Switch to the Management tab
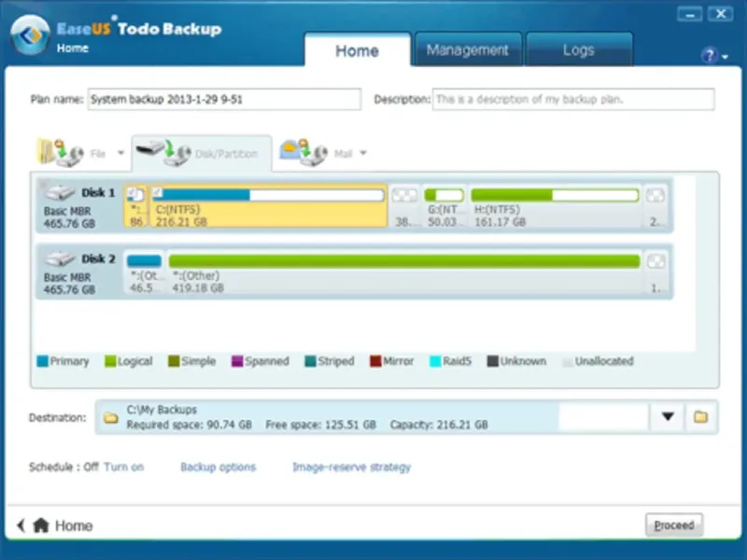Viewport: 747px width, 560px height. coord(468,49)
